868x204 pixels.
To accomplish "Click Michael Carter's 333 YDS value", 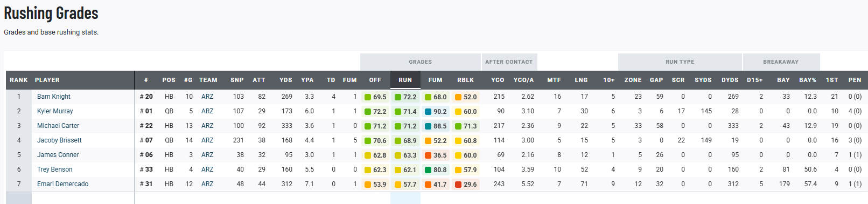I will click(286, 126).
